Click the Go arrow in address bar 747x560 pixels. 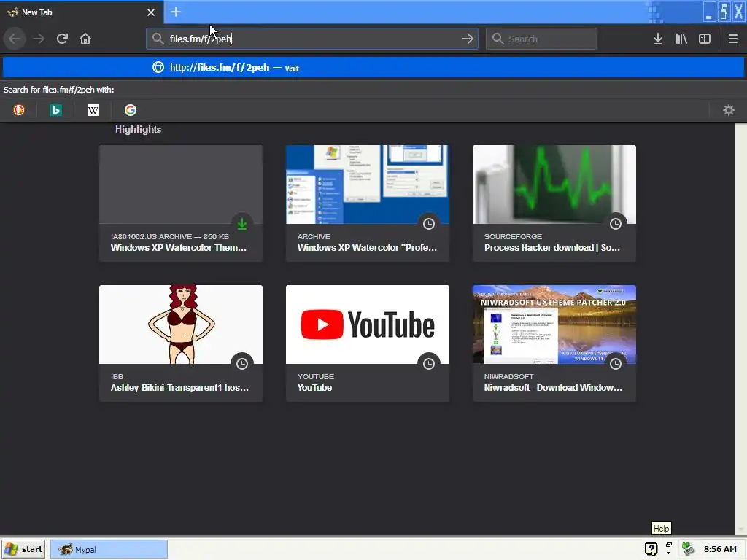coord(468,39)
